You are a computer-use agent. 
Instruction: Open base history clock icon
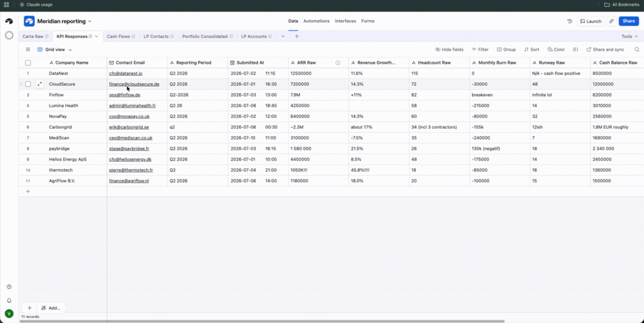click(x=570, y=21)
